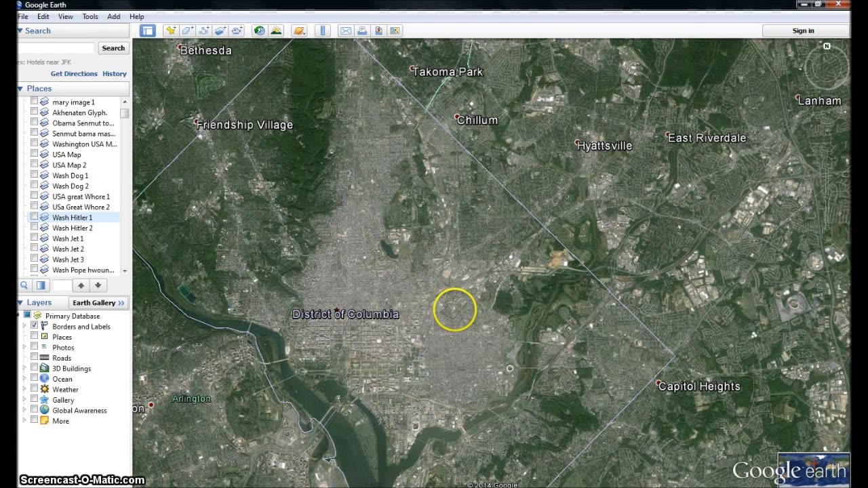Click the Search button
The image size is (868, 488).
tap(113, 48)
